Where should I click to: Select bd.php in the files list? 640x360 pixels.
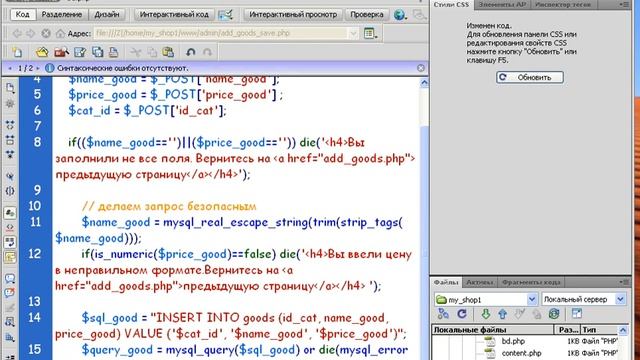[x=513, y=341]
